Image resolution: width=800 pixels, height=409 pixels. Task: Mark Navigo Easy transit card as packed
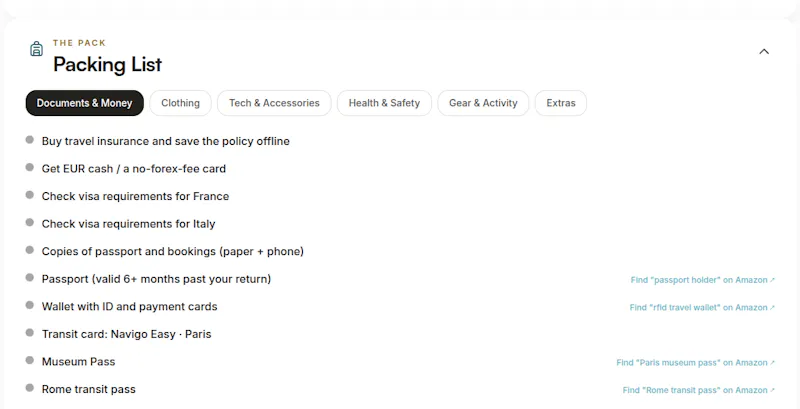(x=30, y=333)
